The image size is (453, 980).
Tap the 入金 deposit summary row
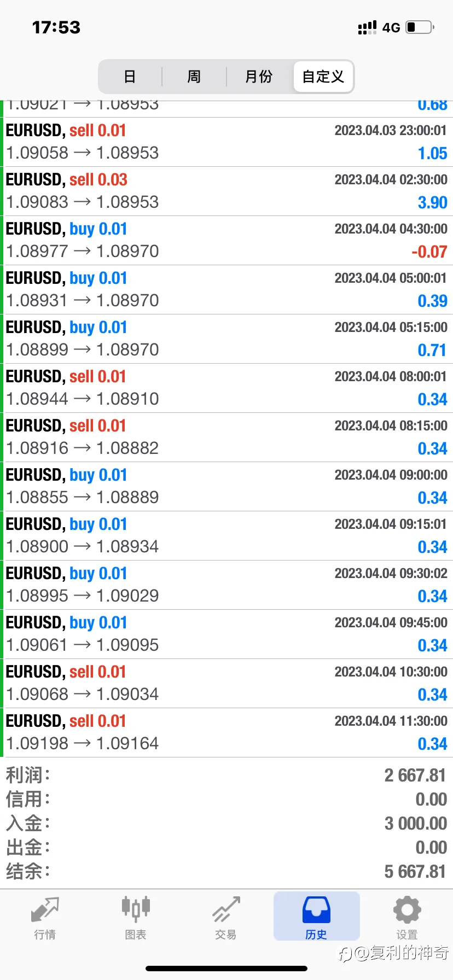226,824
